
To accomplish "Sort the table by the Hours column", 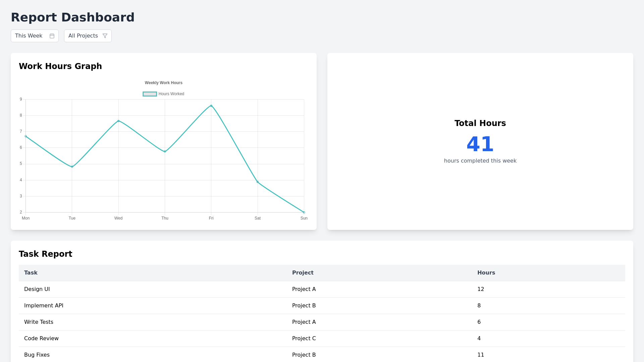I will point(486,273).
